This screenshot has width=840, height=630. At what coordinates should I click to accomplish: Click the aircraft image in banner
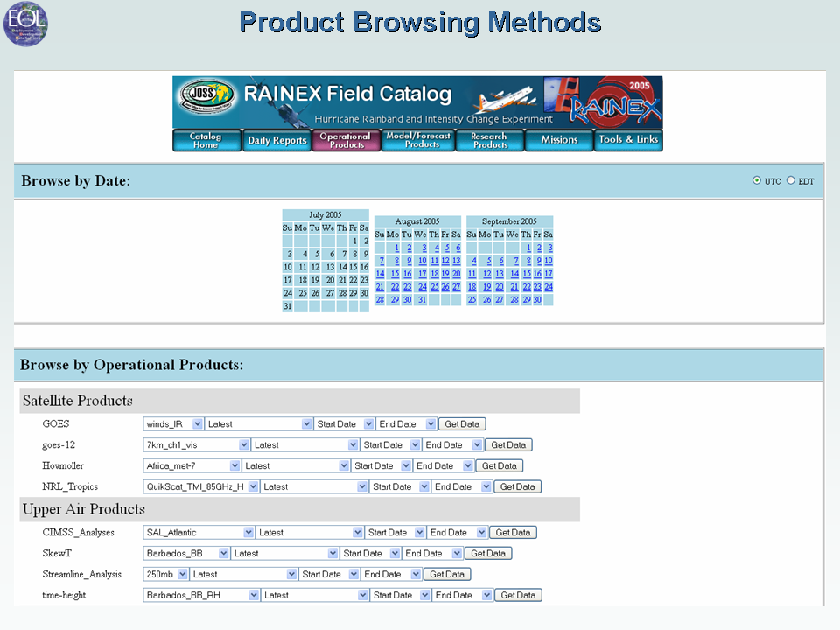[507, 98]
